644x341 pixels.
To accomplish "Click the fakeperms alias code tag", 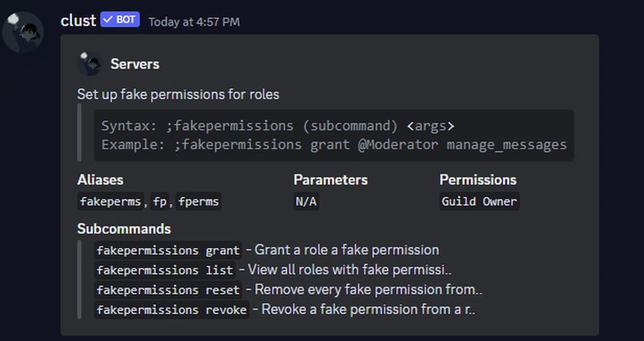I will [x=111, y=202].
